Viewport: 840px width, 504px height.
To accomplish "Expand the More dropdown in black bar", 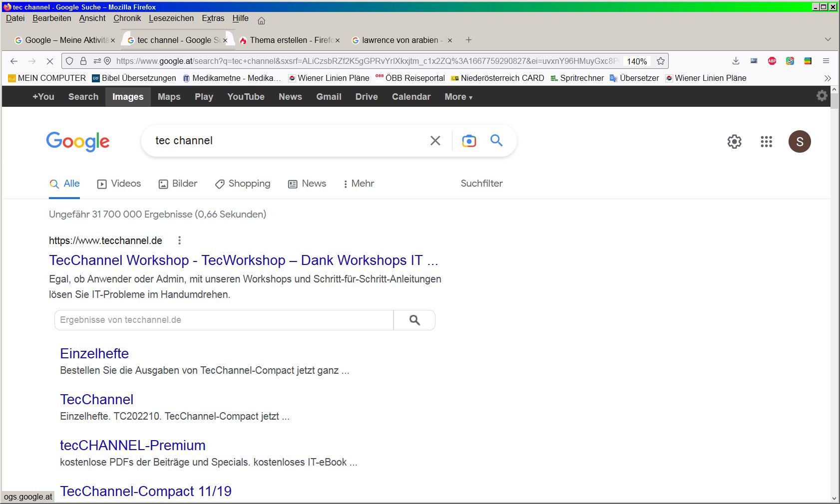I will (458, 97).
